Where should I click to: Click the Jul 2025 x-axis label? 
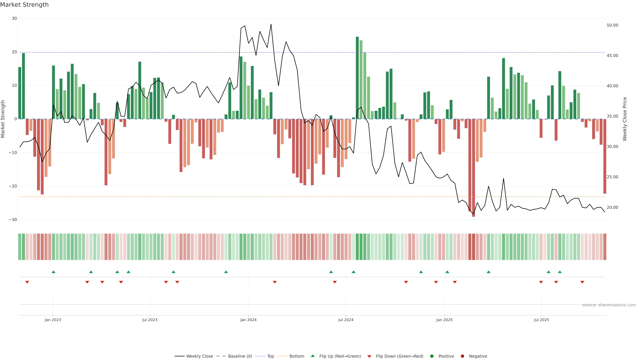pos(541,320)
